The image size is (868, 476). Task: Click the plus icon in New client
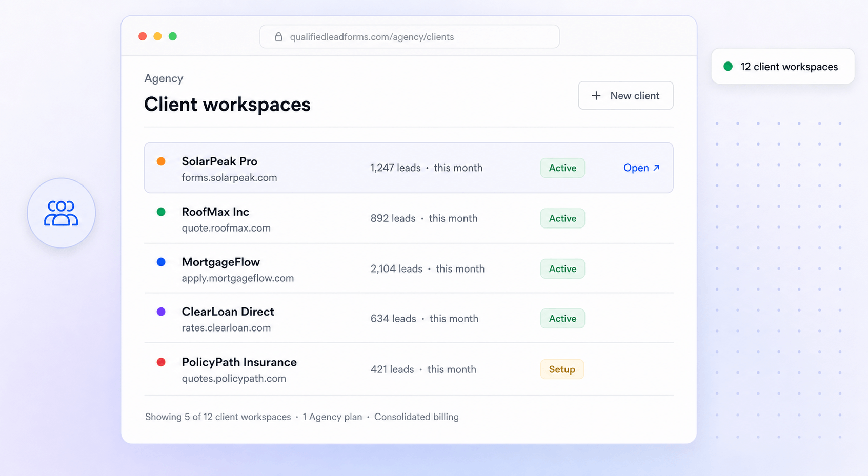[596, 96]
